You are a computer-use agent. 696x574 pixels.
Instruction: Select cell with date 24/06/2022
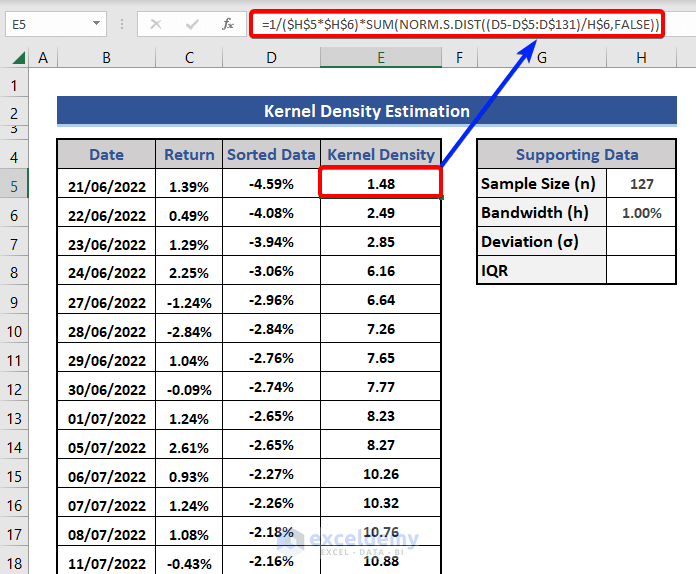pos(107,271)
